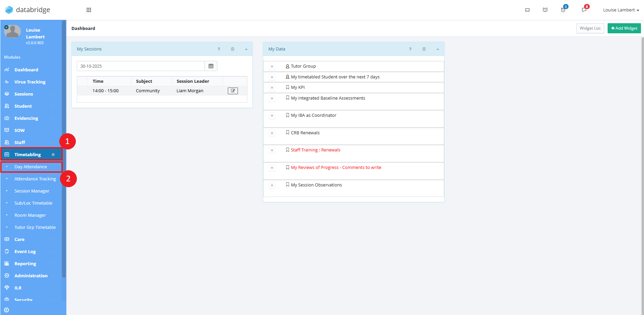This screenshot has width=644, height=315.
Task: Edit the Community session row icon
Action: [x=233, y=91]
